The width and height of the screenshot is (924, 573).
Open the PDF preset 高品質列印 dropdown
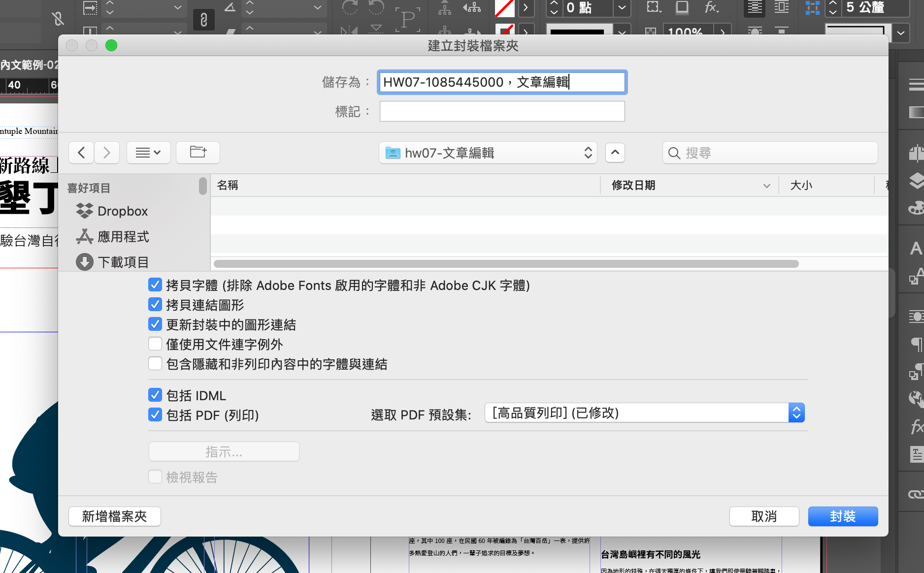point(644,413)
